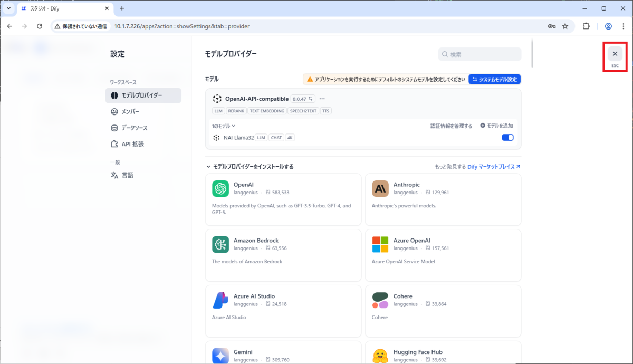Click the Hugging Face Hub logo
The width and height of the screenshot is (633, 364).
pos(380,356)
